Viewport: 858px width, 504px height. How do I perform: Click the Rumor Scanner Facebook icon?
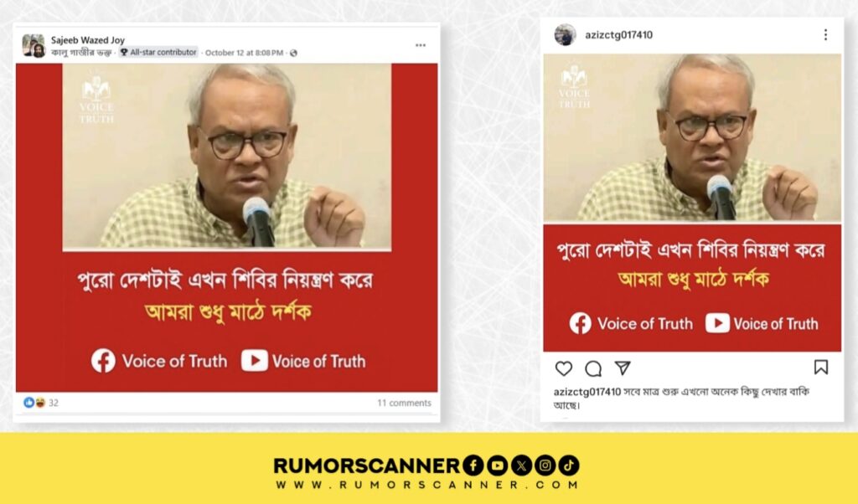pyautogui.click(x=473, y=465)
